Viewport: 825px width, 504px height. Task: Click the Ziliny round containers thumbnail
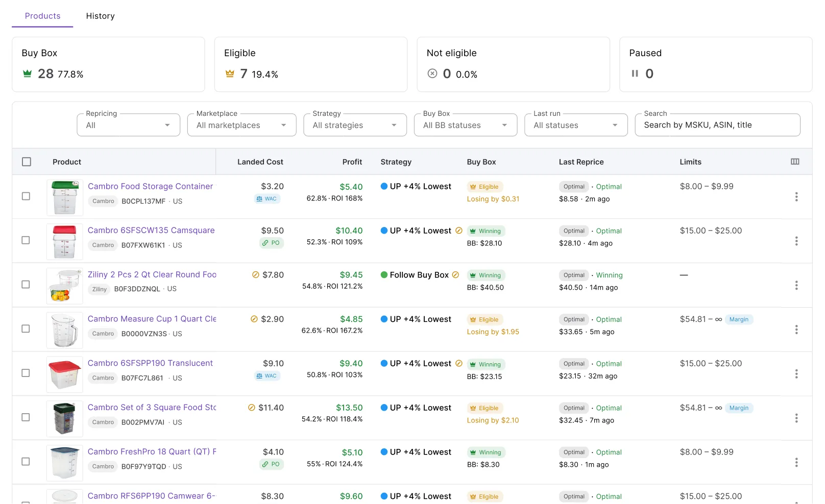point(65,286)
